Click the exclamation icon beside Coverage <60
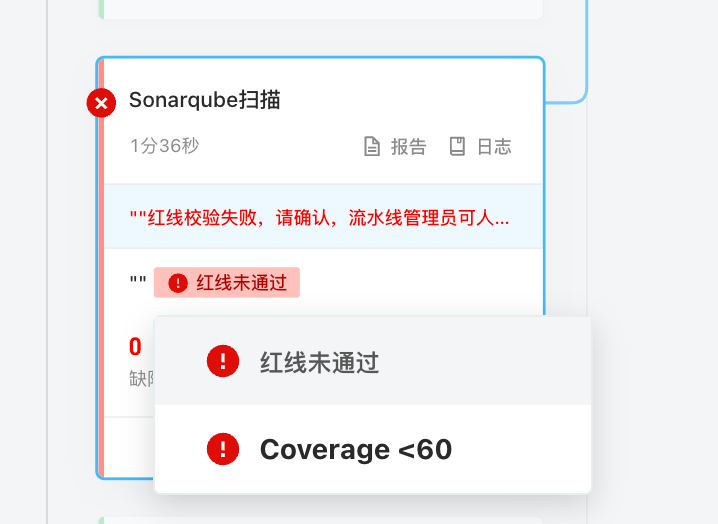718x524 pixels. pyautogui.click(x=223, y=449)
